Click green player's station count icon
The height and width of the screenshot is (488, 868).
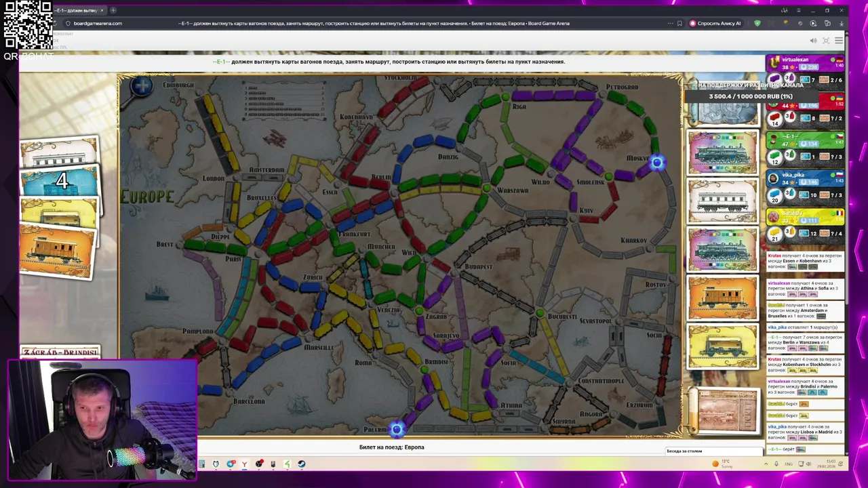click(x=790, y=154)
